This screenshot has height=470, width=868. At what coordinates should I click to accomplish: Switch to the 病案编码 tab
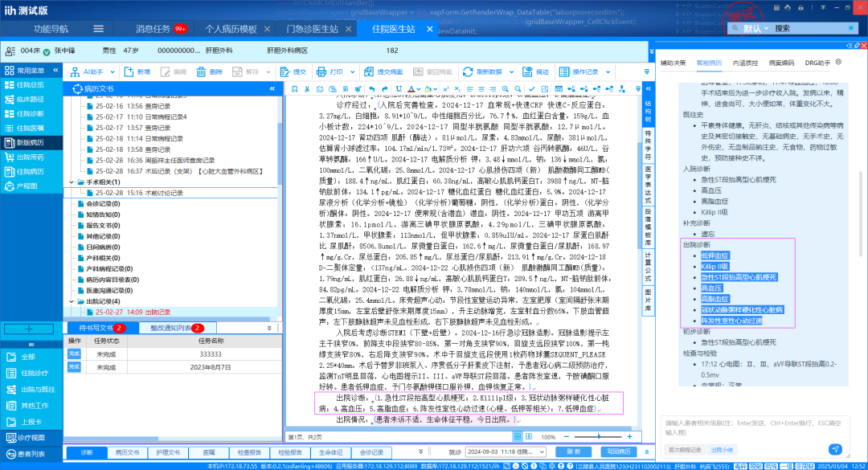coord(781,63)
